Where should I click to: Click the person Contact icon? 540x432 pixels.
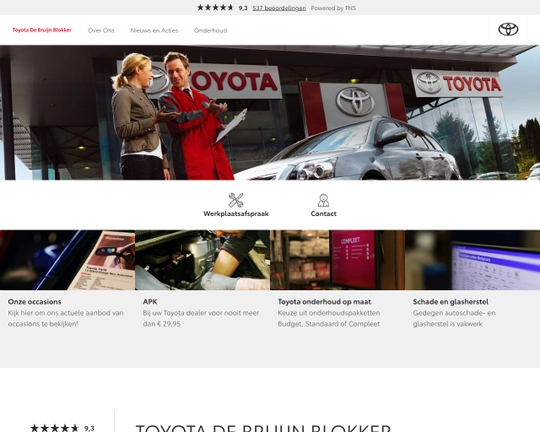point(323,200)
